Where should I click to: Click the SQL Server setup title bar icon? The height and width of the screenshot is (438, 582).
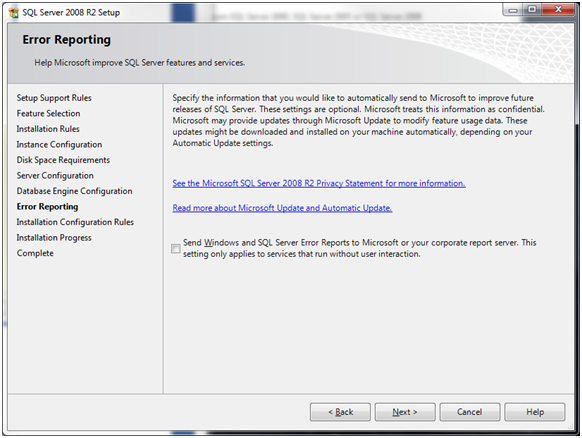(x=14, y=12)
